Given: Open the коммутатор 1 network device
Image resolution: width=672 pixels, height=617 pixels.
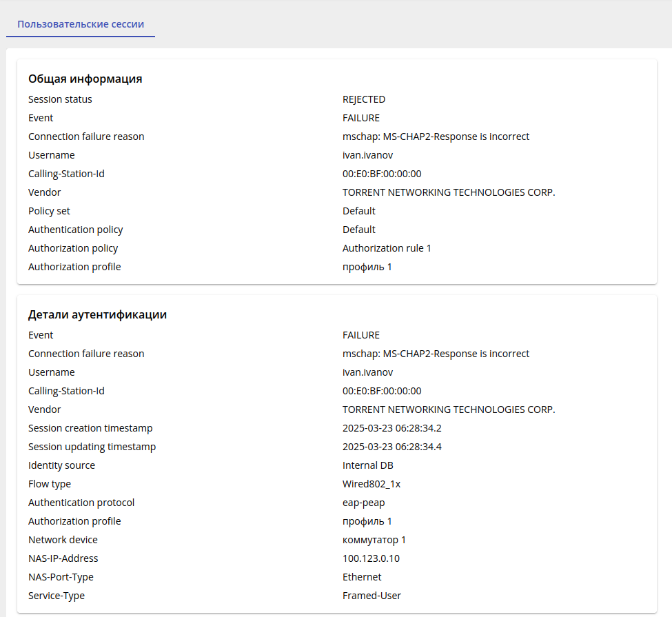Looking at the screenshot, I should (x=374, y=540).
